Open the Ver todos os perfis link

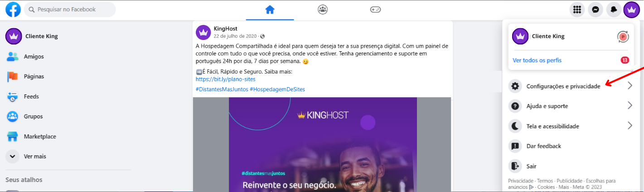point(537,60)
